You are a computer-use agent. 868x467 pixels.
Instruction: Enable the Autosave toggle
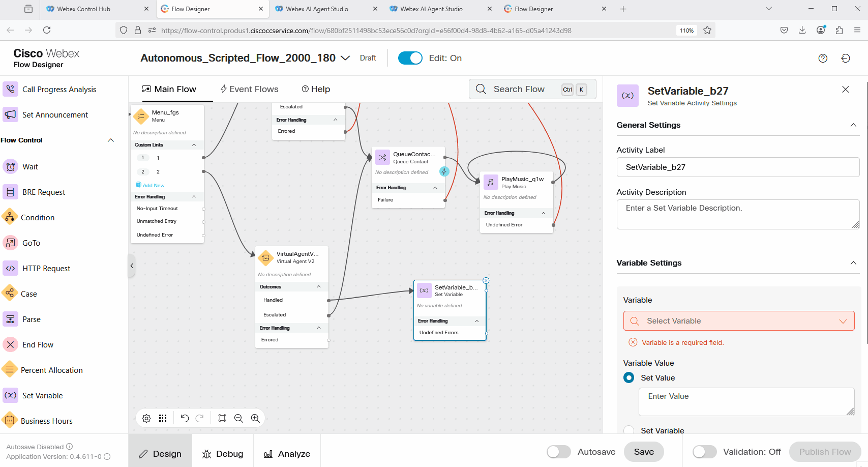click(558, 452)
